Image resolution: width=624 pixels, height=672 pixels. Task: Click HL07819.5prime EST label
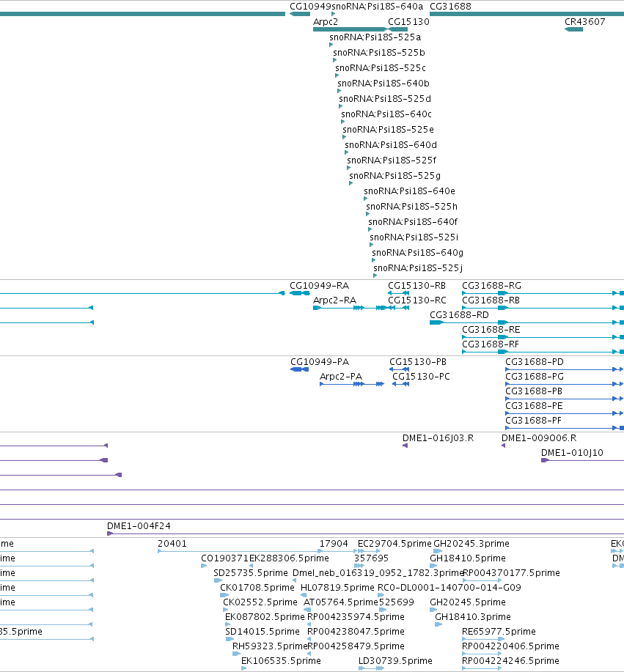pyautogui.click(x=337, y=588)
